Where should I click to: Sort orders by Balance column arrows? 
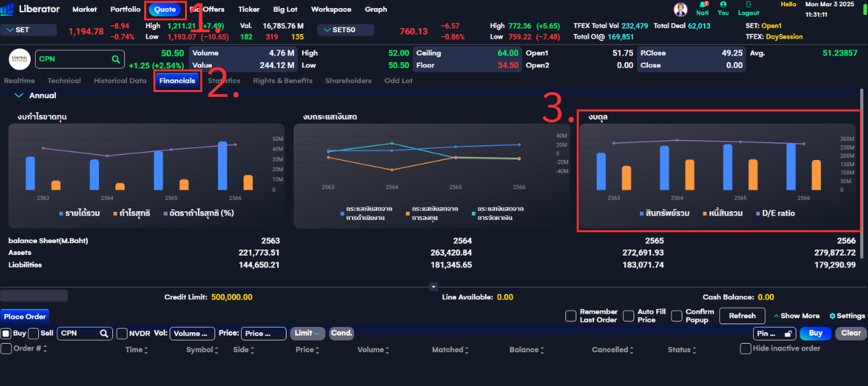click(543, 350)
